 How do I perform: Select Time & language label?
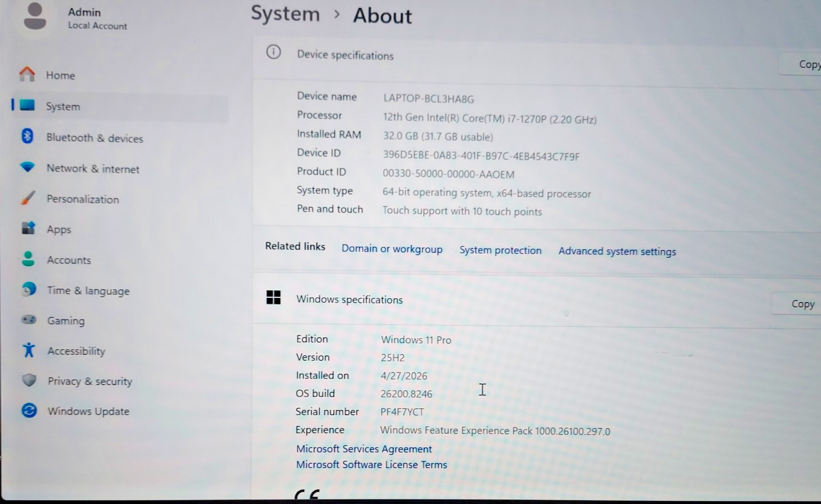point(88,291)
